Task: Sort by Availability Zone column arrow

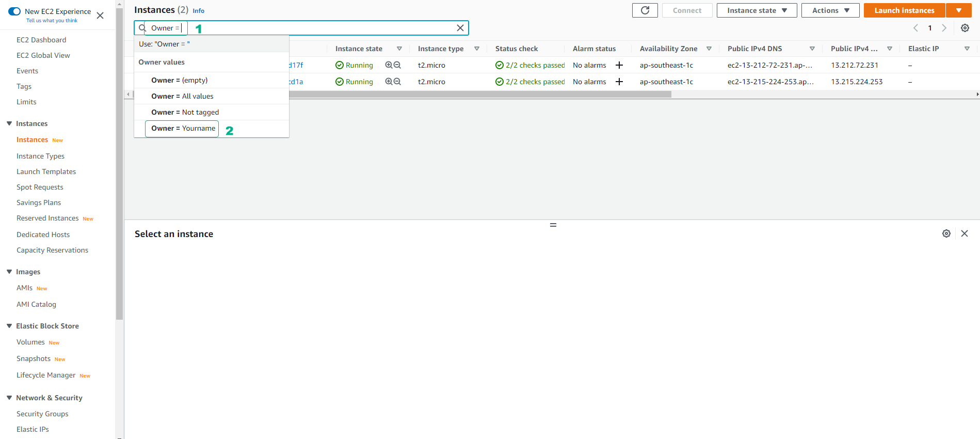Action: pos(709,49)
